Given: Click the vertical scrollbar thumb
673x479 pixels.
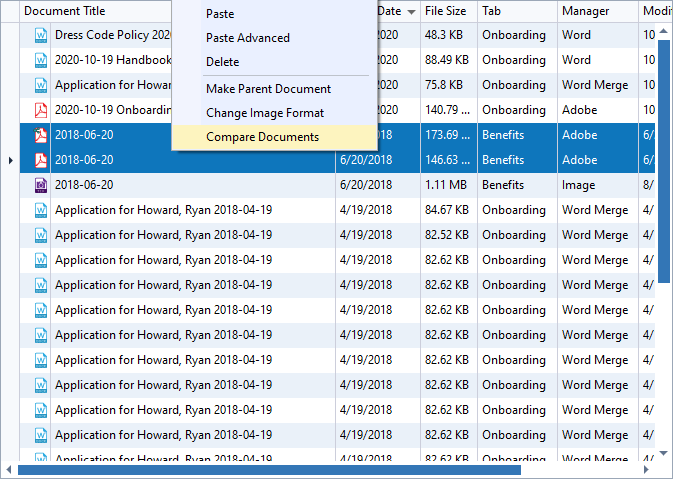Looking at the screenshot, I should (664, 161).
